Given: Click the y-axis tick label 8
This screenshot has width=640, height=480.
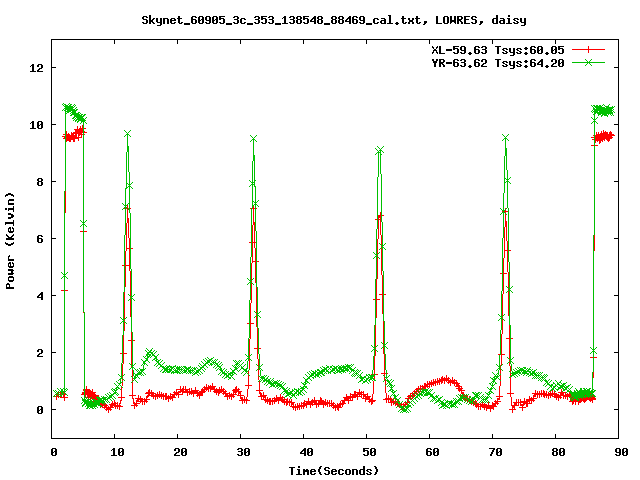Looking at the screenshot, I should pos(40,182).
